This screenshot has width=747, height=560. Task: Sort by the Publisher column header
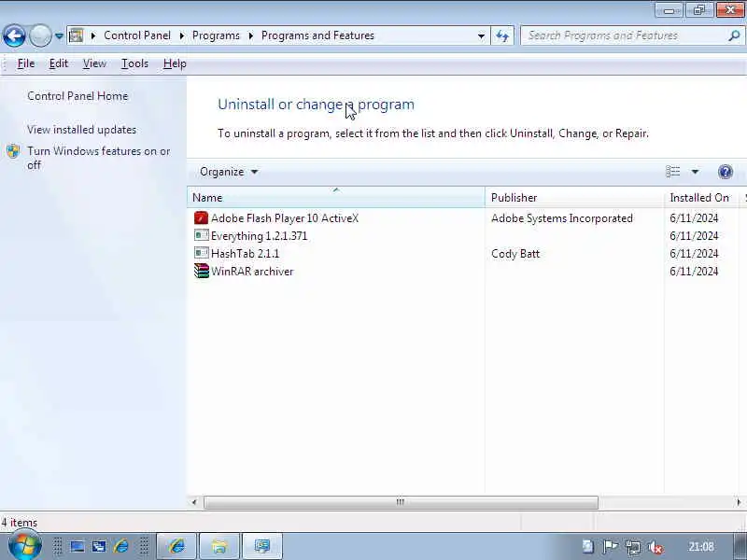click(x=574, y=198)
